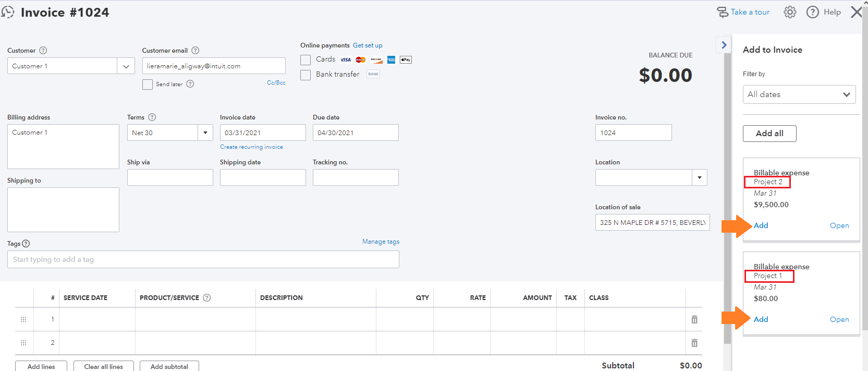Click the Tracking no. field
Viewport: 868px width, 371px height.
tap(356, 177)
